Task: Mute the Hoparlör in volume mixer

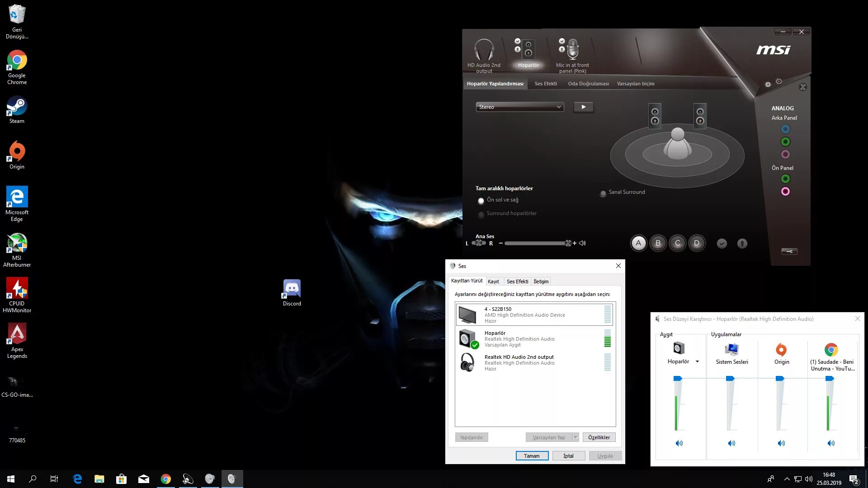Action: tap(679, 443)
